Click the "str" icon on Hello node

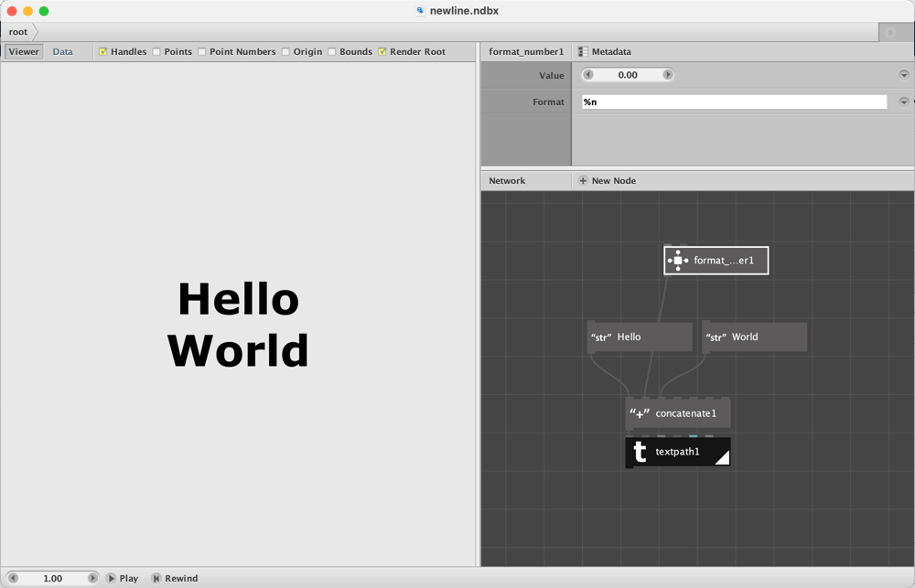601,337
